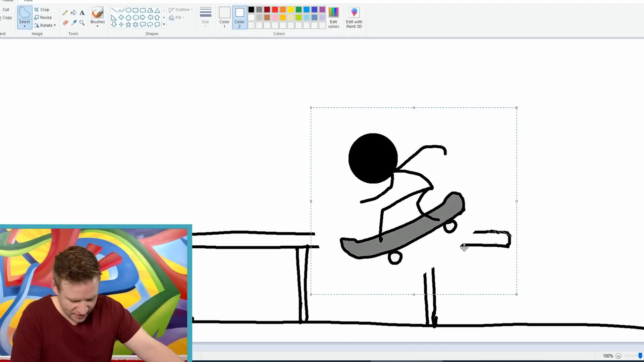Select the Eraser tool
The image size is (644, 362).
coord(65,23)
